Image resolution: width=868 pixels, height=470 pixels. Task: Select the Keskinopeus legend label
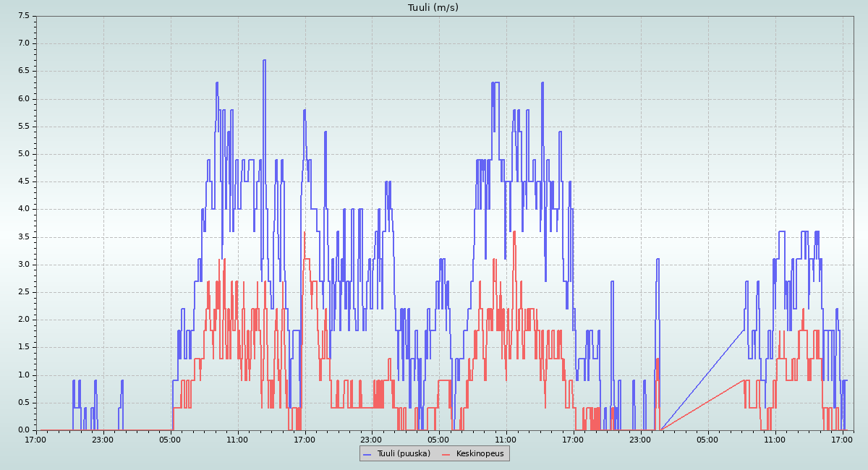pyautogui.click(x=480, y=453)
